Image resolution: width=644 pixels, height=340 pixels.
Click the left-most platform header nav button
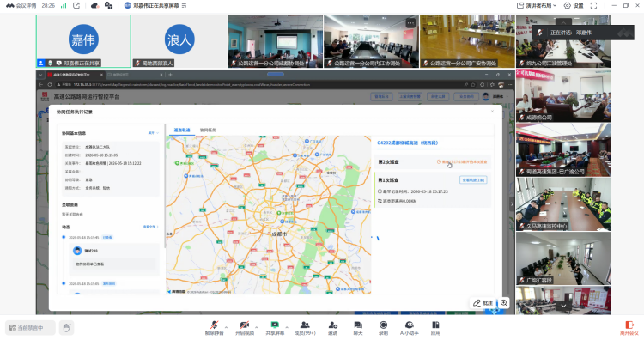tap(381, 96)
